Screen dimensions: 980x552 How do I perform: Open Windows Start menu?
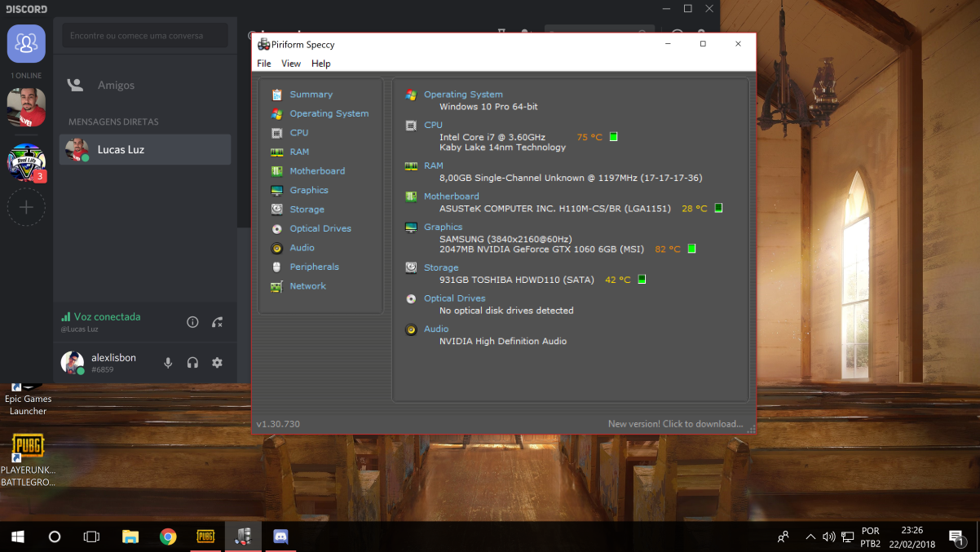(18, 537)
